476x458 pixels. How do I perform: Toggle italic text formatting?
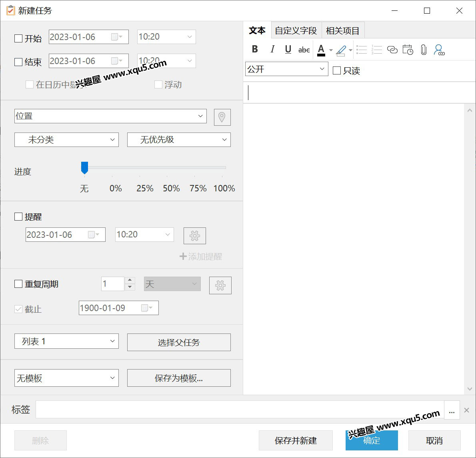coord(272,49)
